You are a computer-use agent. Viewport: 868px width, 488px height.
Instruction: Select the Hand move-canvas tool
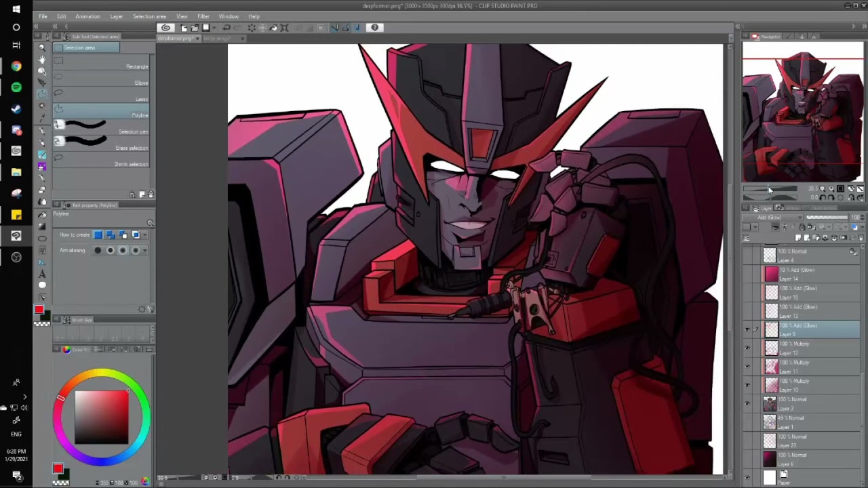(x=42, y=60)
